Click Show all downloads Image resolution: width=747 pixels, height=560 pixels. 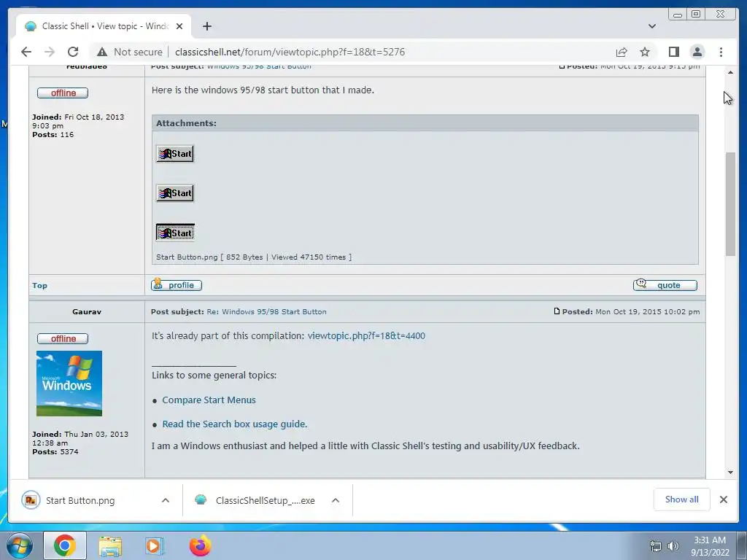682,499
